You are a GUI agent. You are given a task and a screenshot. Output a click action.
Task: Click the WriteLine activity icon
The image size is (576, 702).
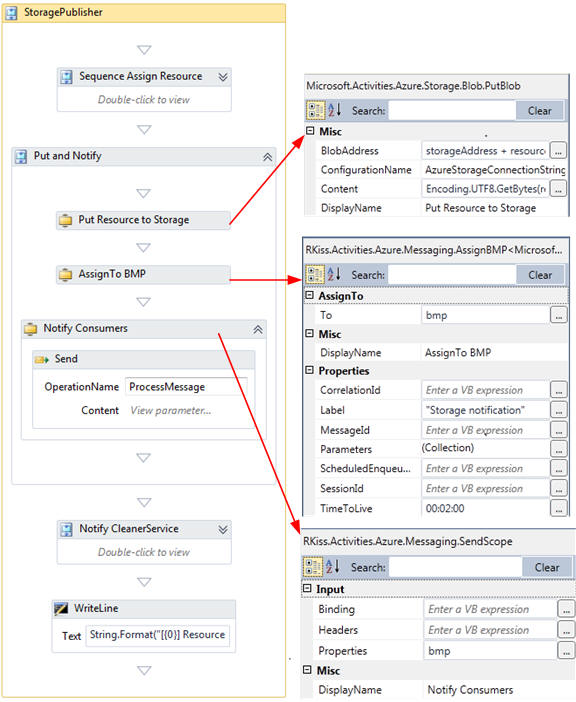pos(61,608)
